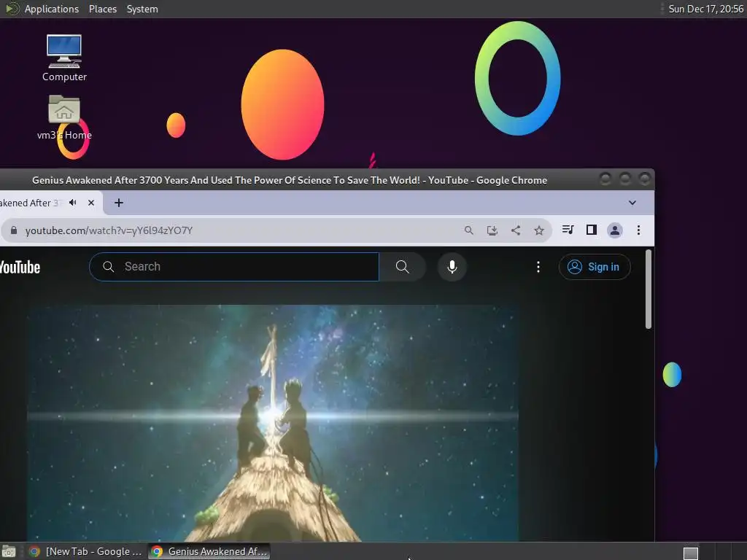The image size is (747, 560).
Task: Open the Applications menu
Action: pos(52,9)
